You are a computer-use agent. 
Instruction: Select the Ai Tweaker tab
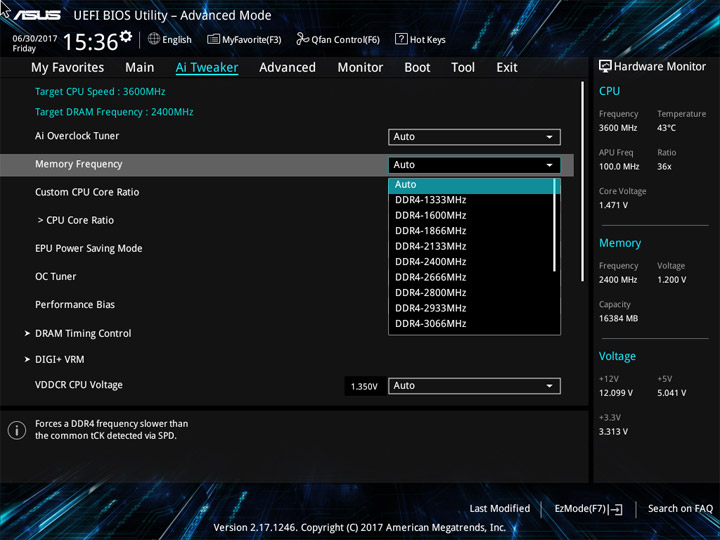point(207,68)
